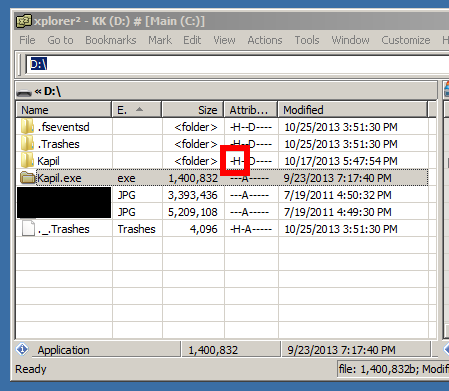Open the Actions menu
The image size is (449, 391).
(x=265, y=40)
